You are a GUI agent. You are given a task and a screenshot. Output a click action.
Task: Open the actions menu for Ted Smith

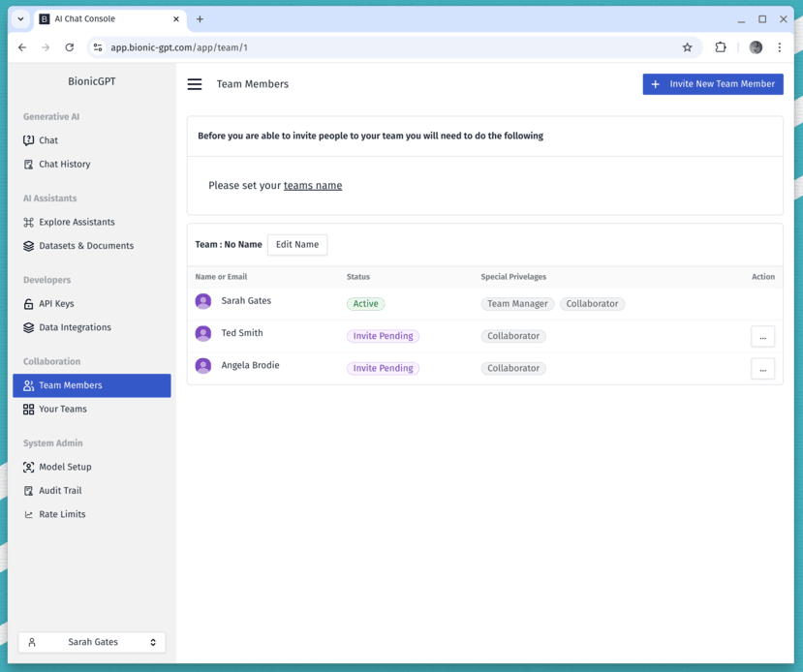tap(762, 336)
